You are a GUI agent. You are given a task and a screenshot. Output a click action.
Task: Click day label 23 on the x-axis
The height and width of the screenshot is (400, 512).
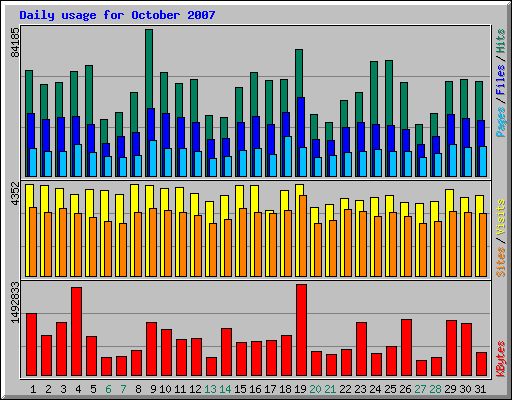click(x=360, y=389)
